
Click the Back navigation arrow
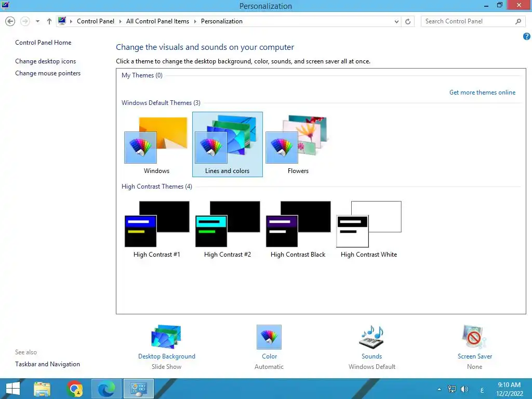[x=10, y=21]
